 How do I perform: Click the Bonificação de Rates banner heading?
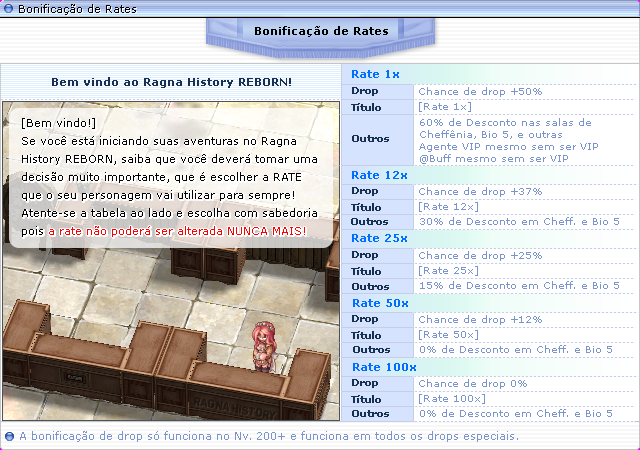[321, 31]
